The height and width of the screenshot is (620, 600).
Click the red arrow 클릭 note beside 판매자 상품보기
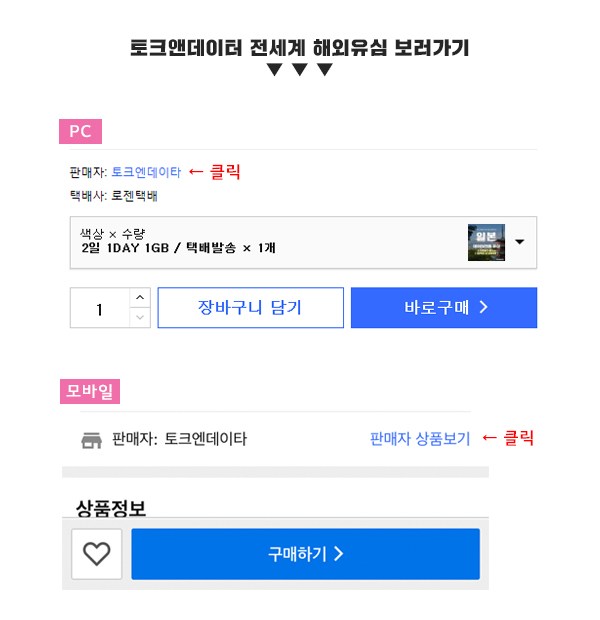click(508, 438)
